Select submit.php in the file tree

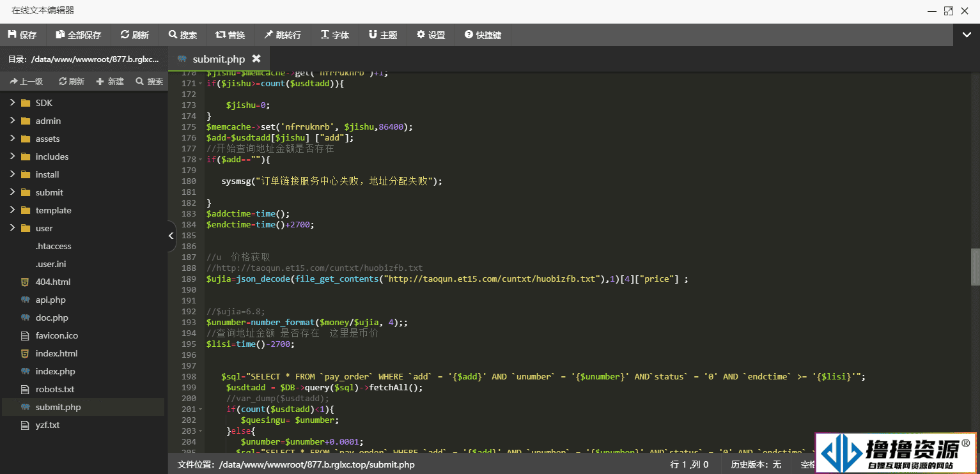coord(83,407)
